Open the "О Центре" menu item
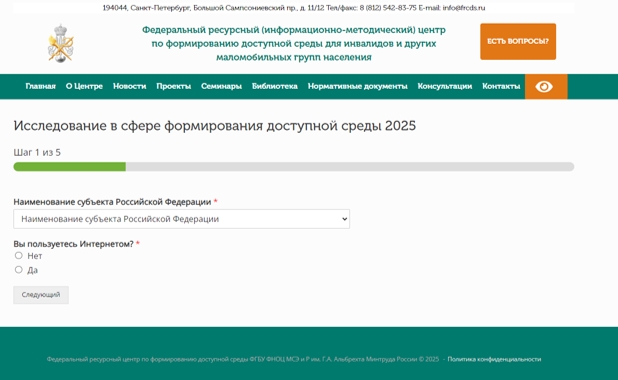This screenshot has height=380, width=618. point(84,86)
